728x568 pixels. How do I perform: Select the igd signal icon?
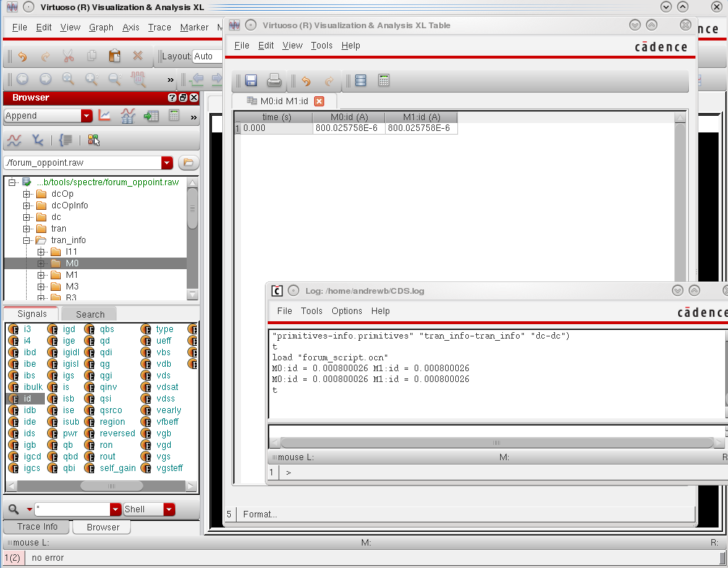(52, 329)
